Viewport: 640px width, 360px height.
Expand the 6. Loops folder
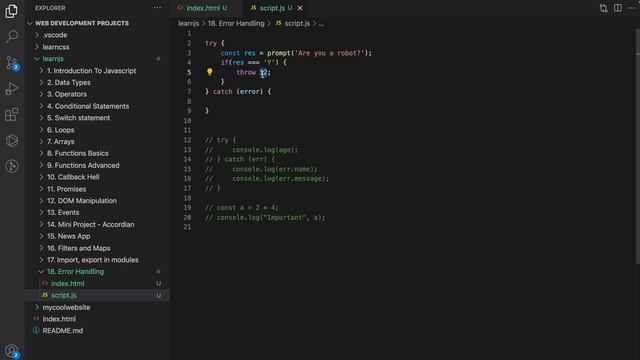click(60, 130)
